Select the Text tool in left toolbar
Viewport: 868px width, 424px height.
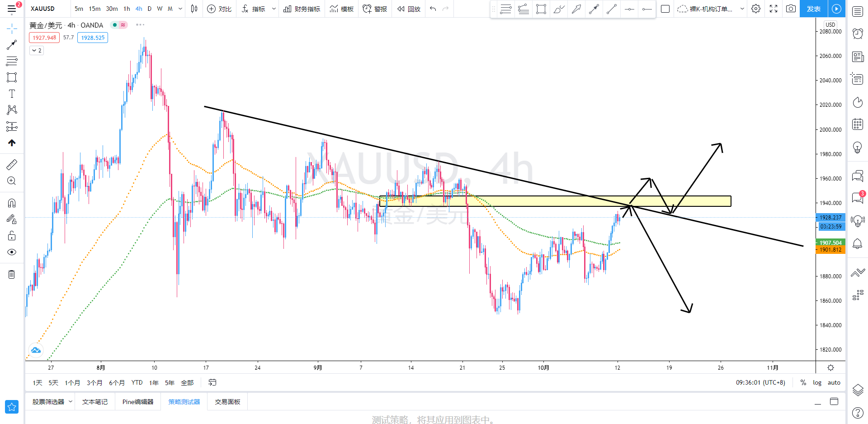(x=12, y=94)
